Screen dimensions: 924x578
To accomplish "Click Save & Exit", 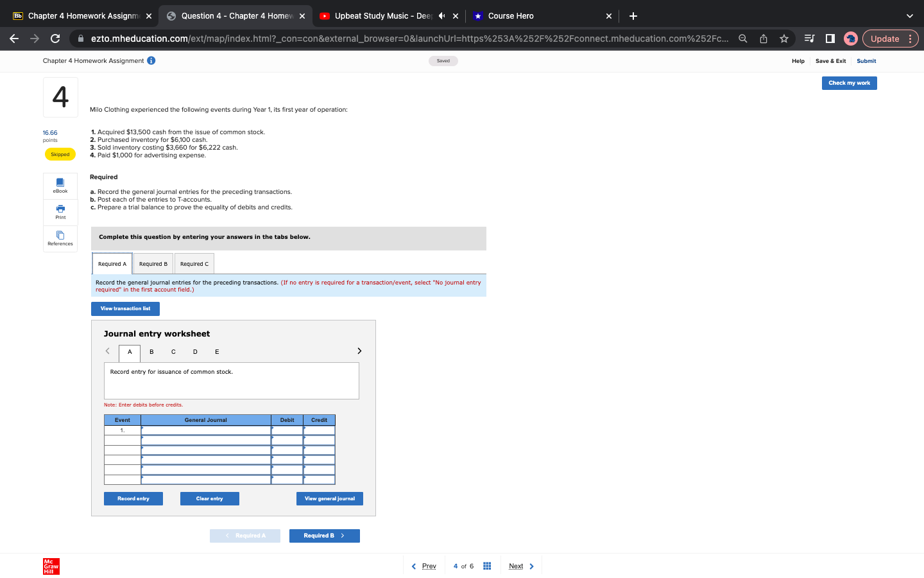I will point(830,61).
